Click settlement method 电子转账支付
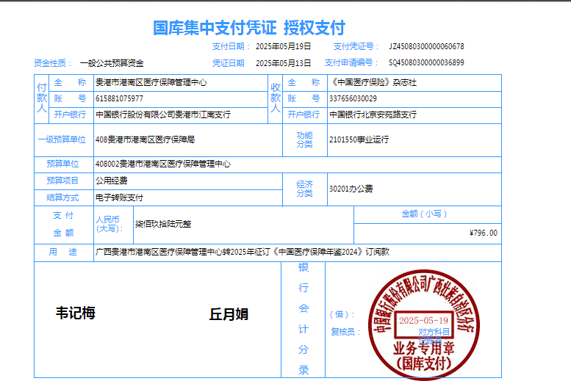 click(x=120, y=197)
